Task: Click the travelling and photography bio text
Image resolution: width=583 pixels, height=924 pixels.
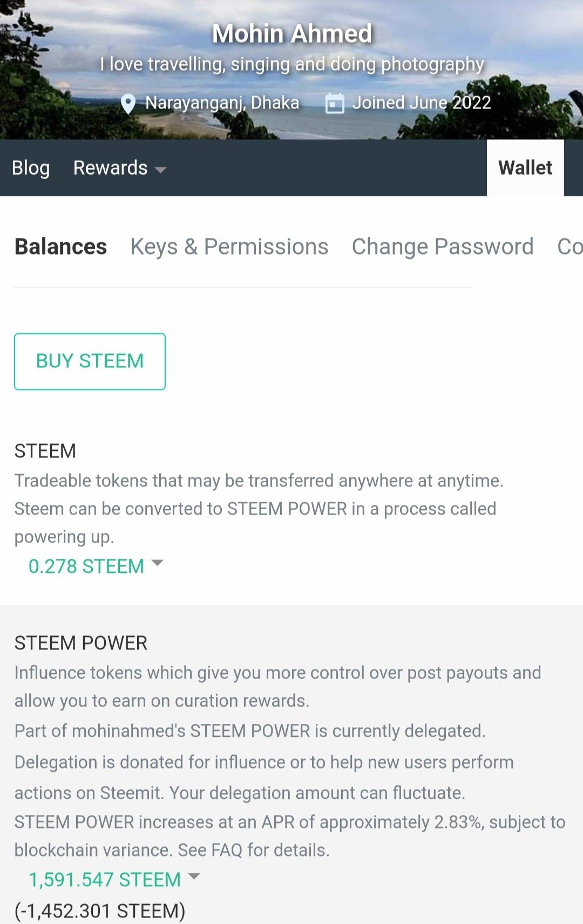Action: 292,64
